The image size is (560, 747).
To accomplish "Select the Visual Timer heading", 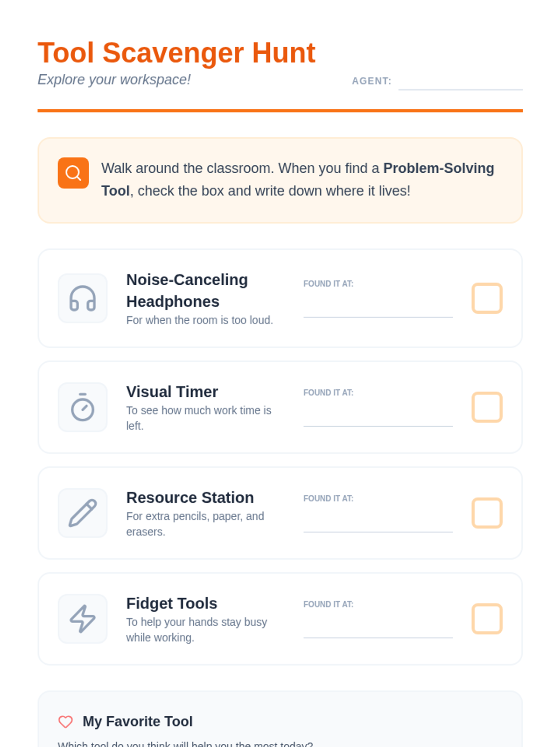I will coord(172,392).
